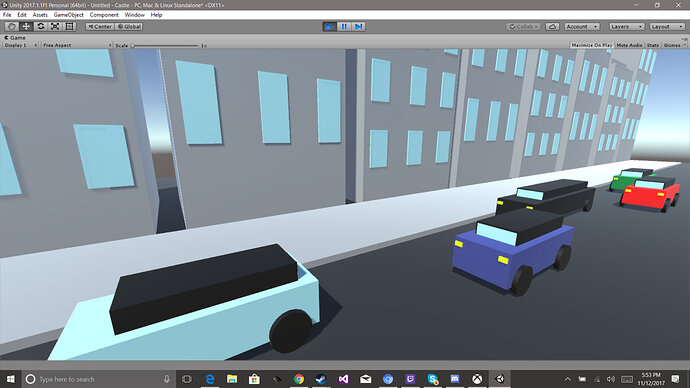Select the Rotate tool

40,26
